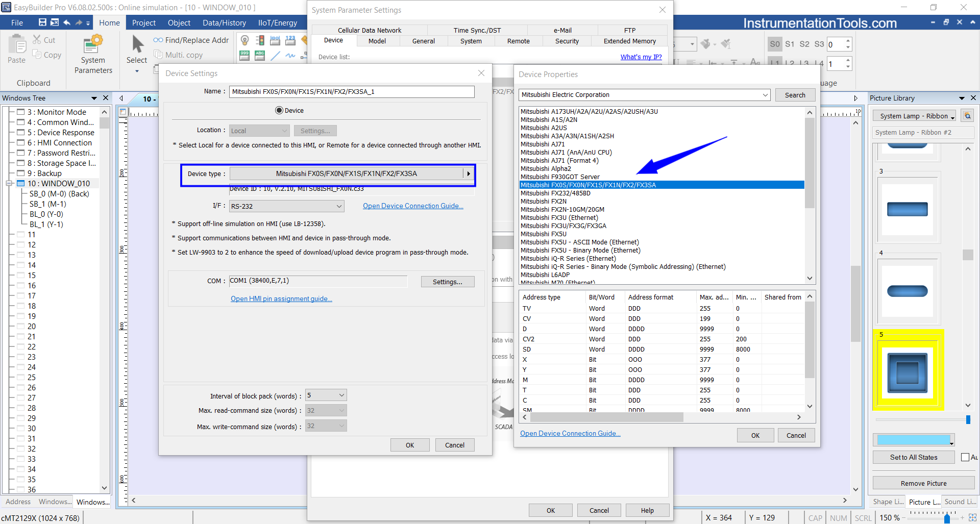Open the File menu
Screen dimensions: 980x524
pos(17,22)
